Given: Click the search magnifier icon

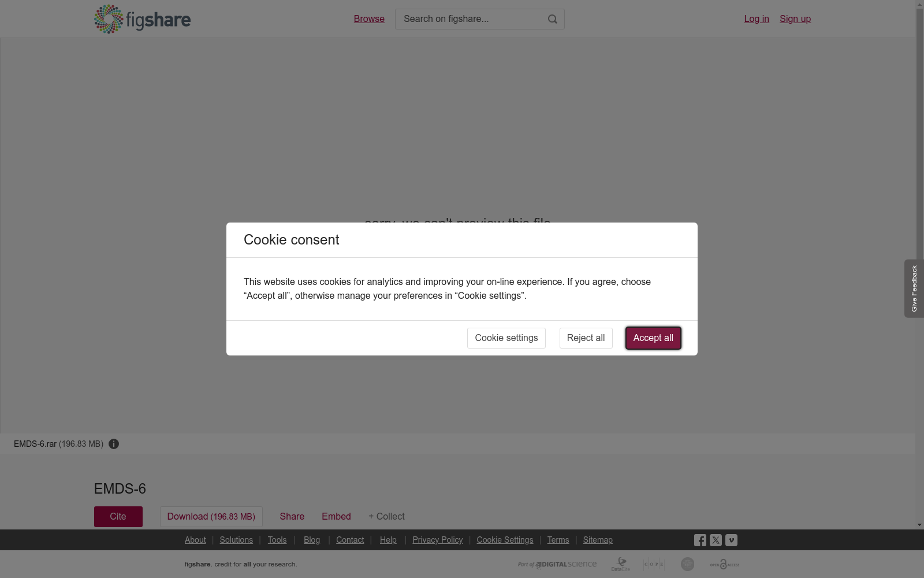Looking at the screenshot, I should pyautogui.click(x=553, y=19).
